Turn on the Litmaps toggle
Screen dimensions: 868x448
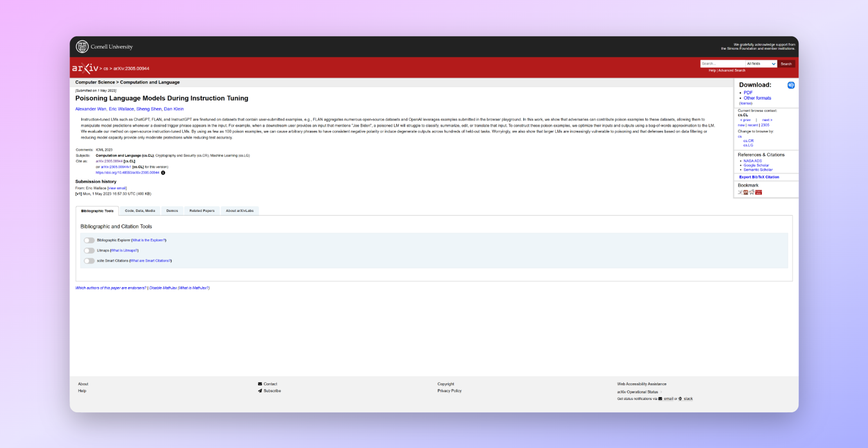[89, 250]
